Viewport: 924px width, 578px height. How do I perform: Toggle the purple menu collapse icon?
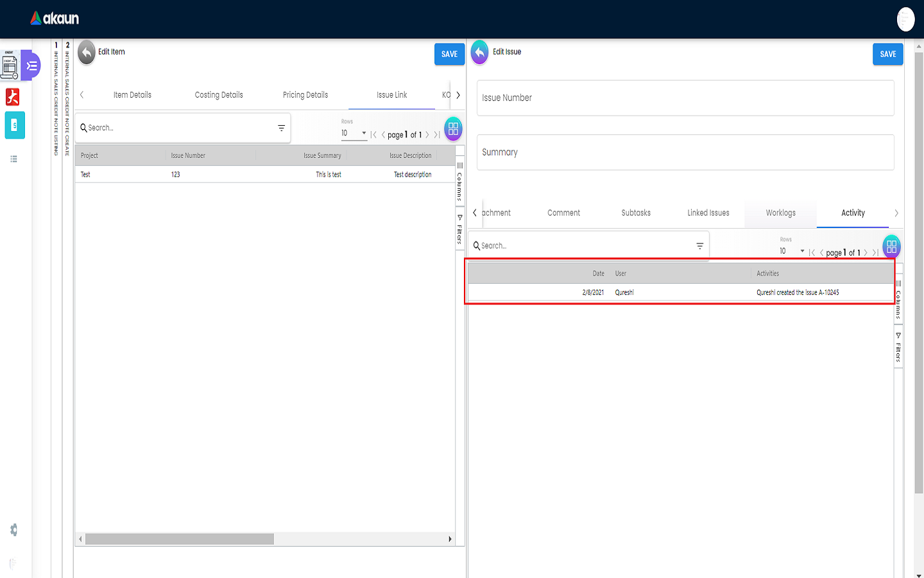coord(31,66)
